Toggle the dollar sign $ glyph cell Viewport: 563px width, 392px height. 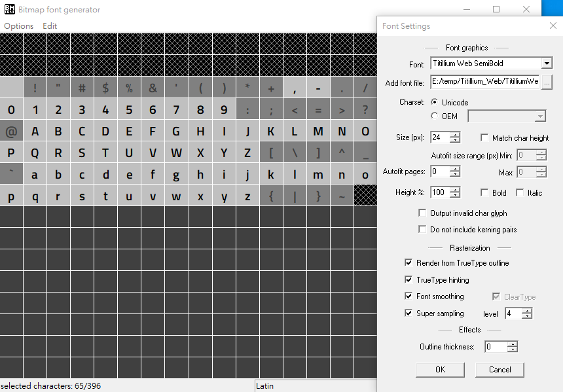coord(105,88)
